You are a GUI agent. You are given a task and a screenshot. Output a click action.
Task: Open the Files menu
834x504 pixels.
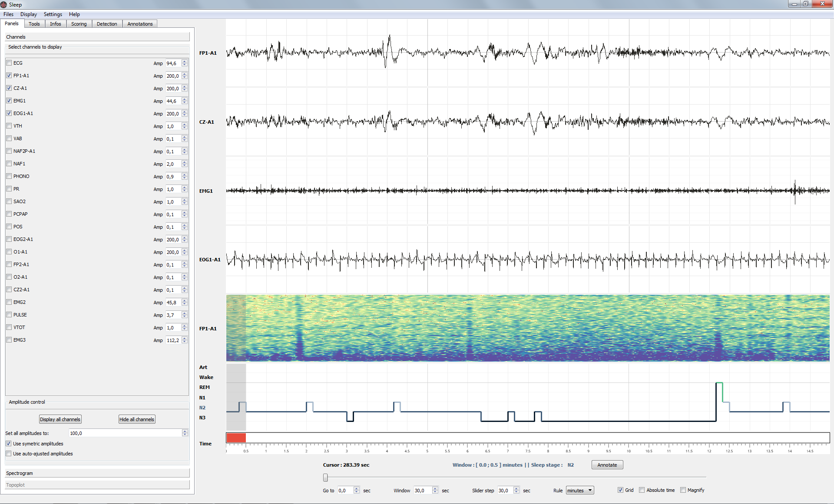coord(8,14)
